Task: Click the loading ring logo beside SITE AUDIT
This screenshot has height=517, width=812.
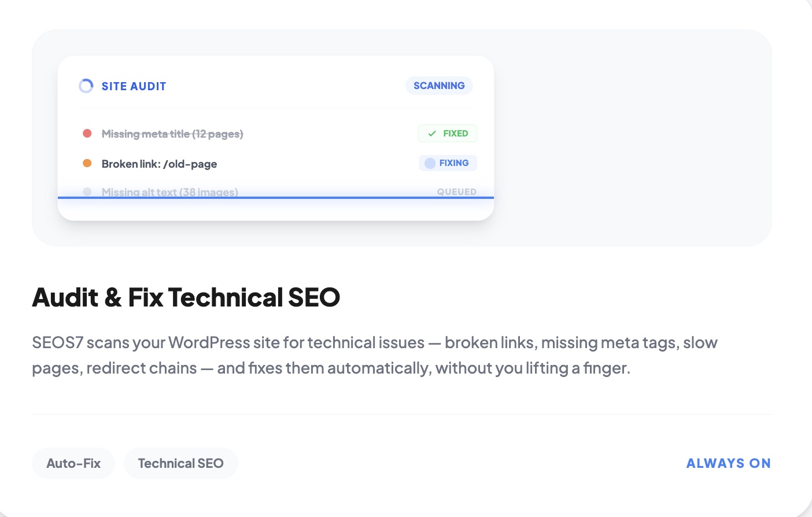Action: pos(86,86)
